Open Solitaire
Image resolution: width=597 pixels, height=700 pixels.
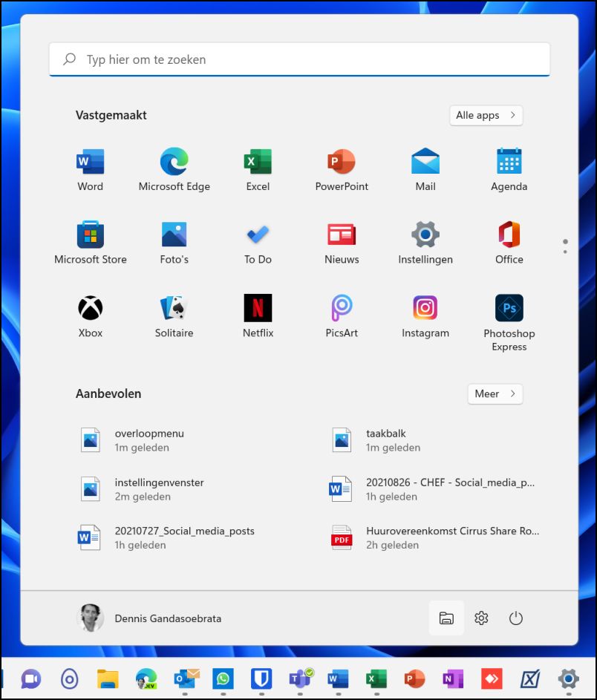[x=174, y=316]
